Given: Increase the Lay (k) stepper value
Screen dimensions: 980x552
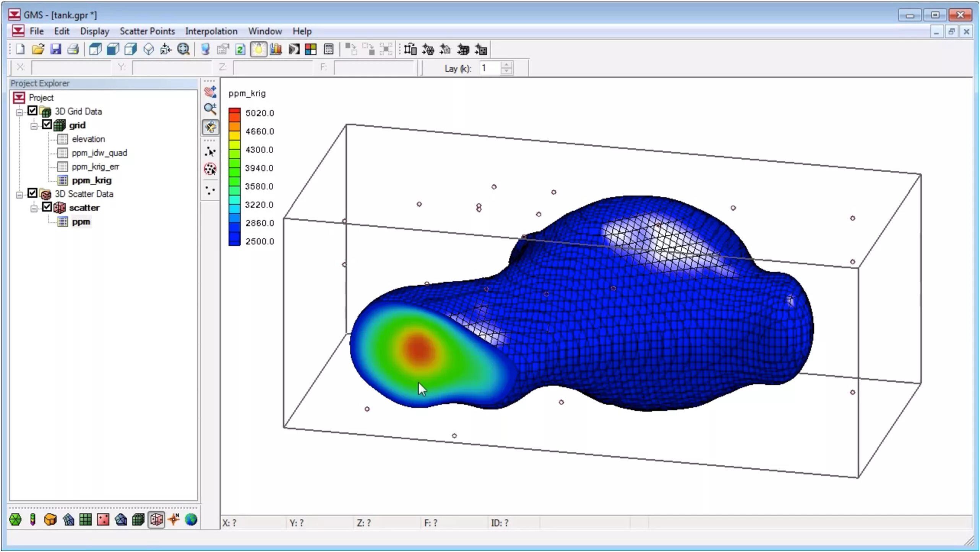Looking at the screenshot, I should coord(506,65).
